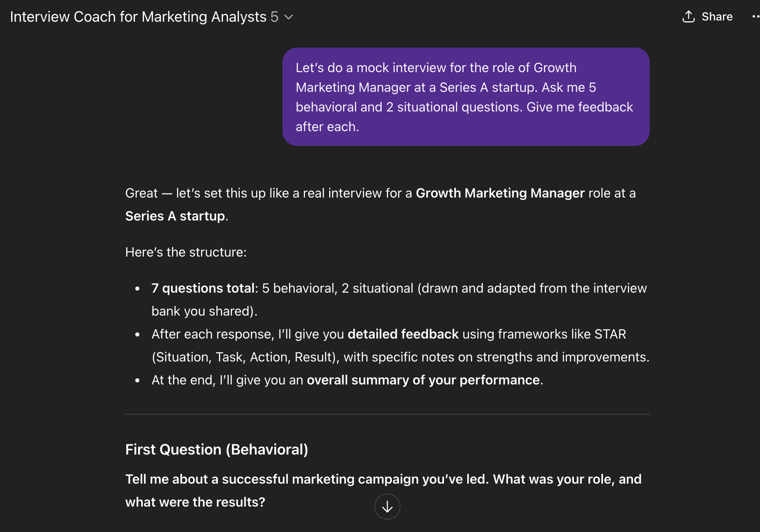
Task: Click the 'First Question (Behavioral)' heading
Action: 216,450
